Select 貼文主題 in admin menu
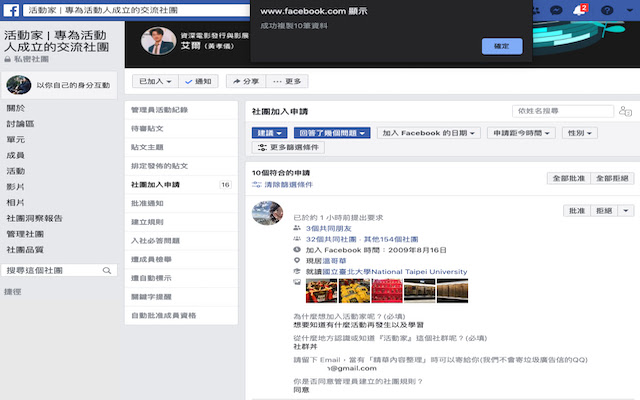This screenshot has height=400, width=640. 181,147
